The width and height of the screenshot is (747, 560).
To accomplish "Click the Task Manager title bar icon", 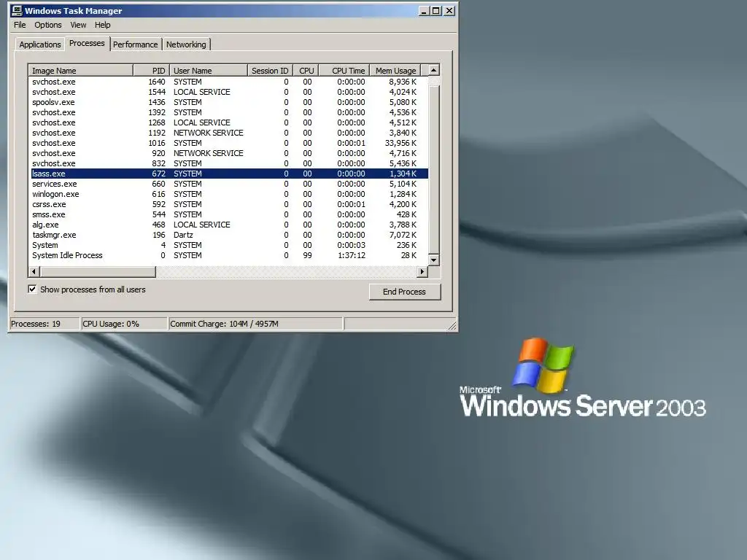I will tap(17, 10).
